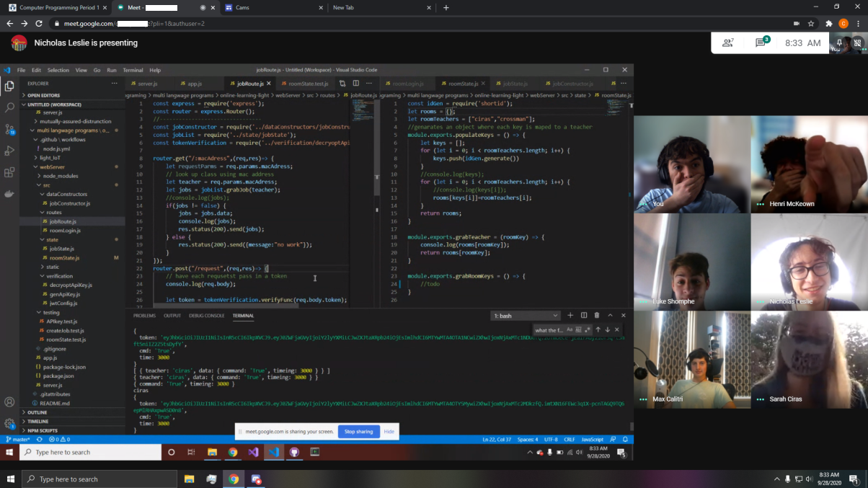This screenshot has width=868, height=488.
Task: Open the '1: bash' terminal dropdown
Action: (525, 316)
